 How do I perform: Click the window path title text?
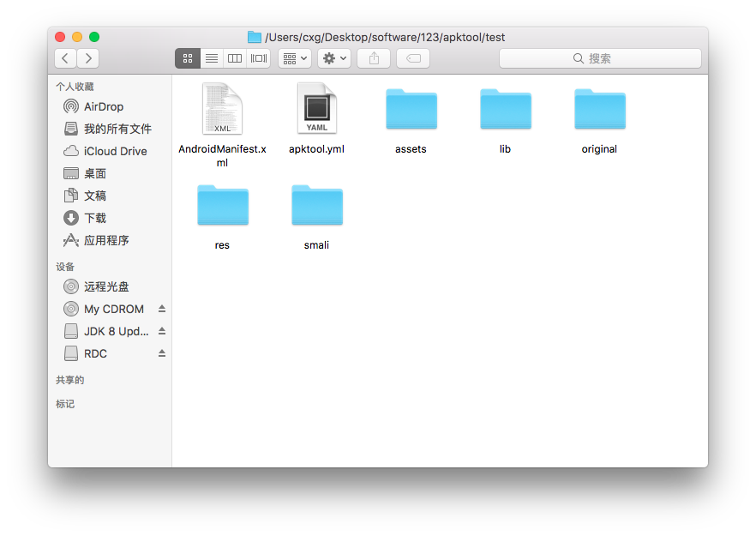coord(385,37)
